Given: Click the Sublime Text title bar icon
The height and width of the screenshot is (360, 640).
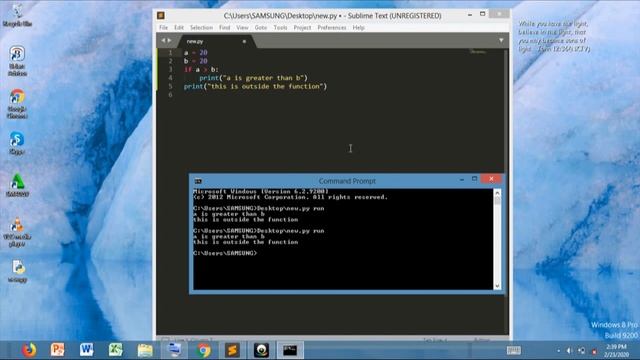Looking at the screenshot, I should pyautogui.click(x=161, y=16).
